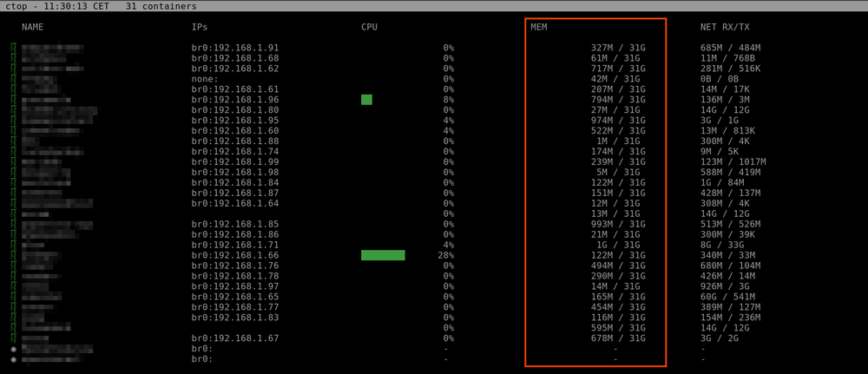This screenshot has height=374, width=868.
Task: Select the status icon on the 192.168.1.97 row
Action: pyautogui.click(x=13, y=286)
